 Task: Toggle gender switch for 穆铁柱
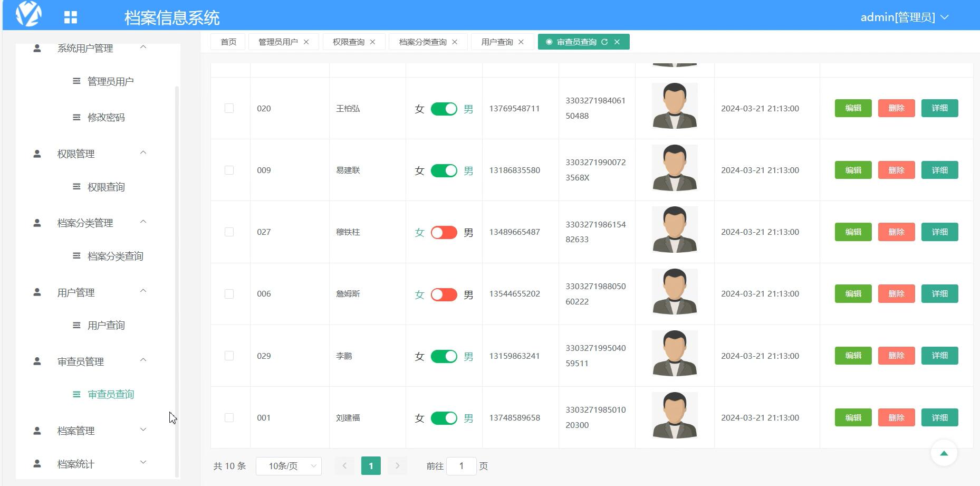point(444,232)
